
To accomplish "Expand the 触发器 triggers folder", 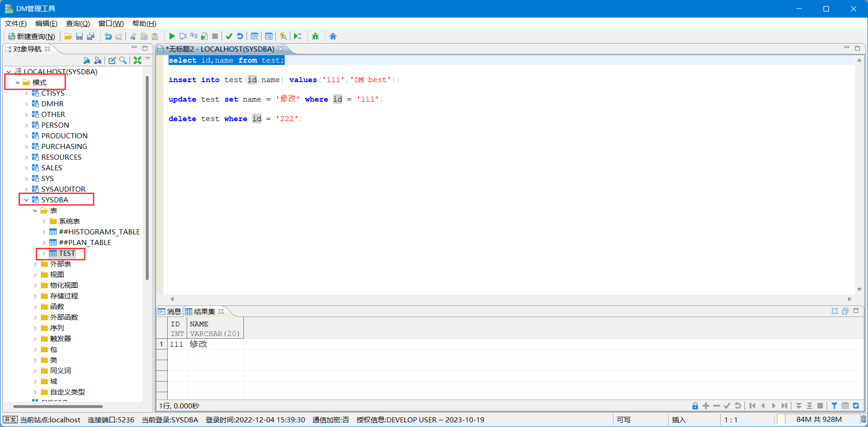I will point(35,339).
